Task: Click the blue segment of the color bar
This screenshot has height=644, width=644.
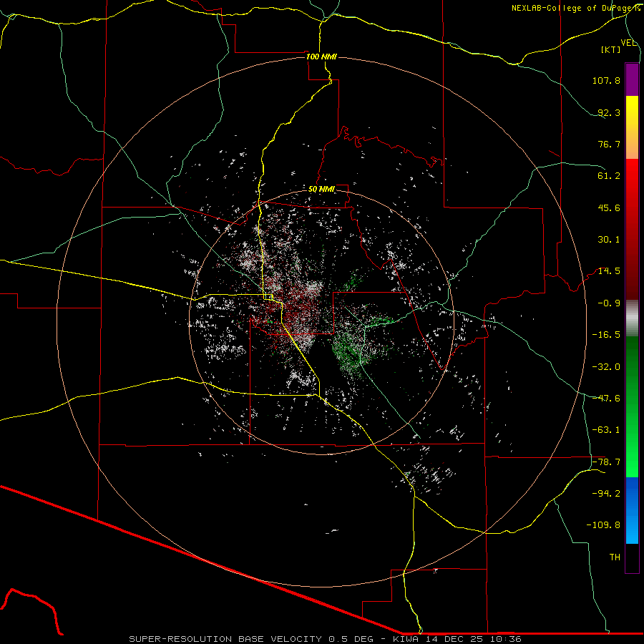Action: point(632,510)
